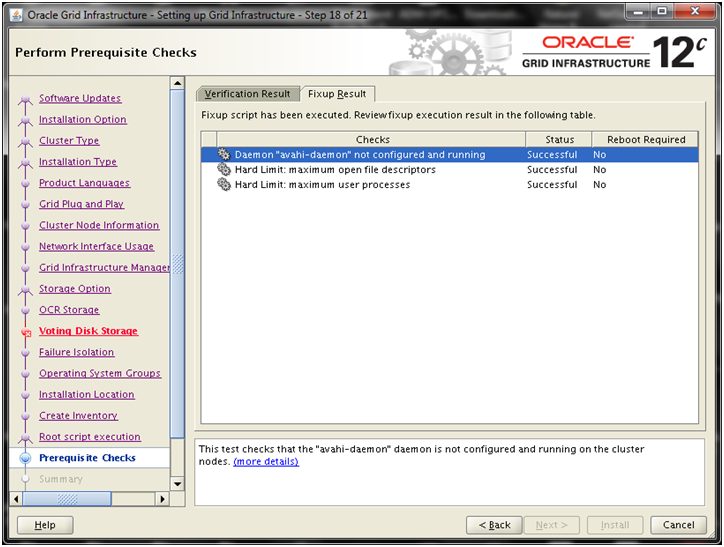Click gear icon beside maximum user processes row
This screenshot has width=724, height=547.
pyautogui.click(x=224, y=185)
